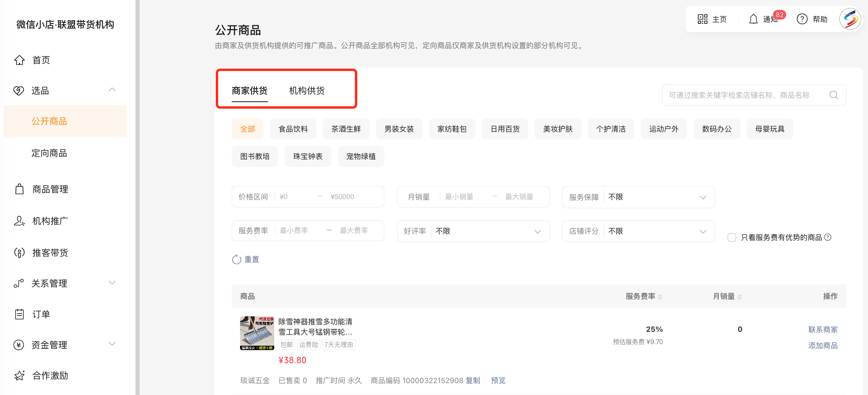Filter by 食品饮料 category
The width and height of the screenshot is (868, 395).
click(293, 129)
